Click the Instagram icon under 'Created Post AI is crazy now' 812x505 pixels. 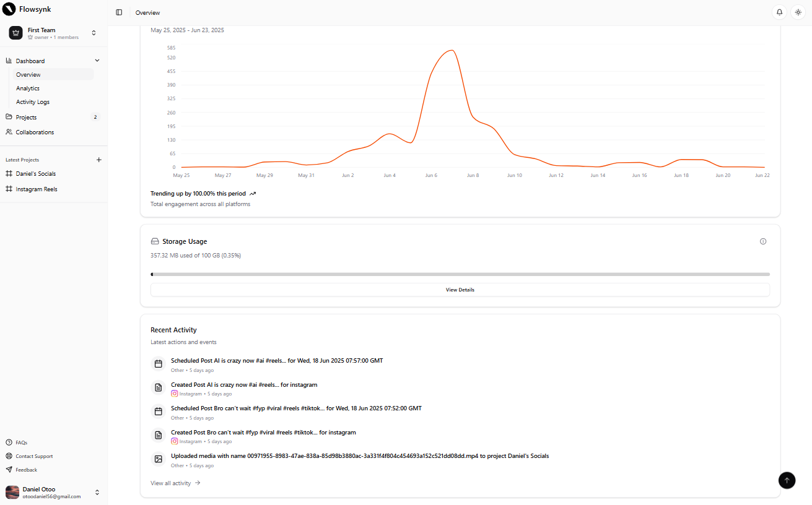click(174, 394)
